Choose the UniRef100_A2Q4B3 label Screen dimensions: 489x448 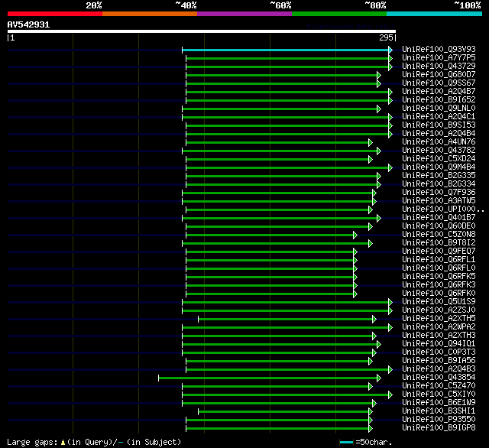439,369
